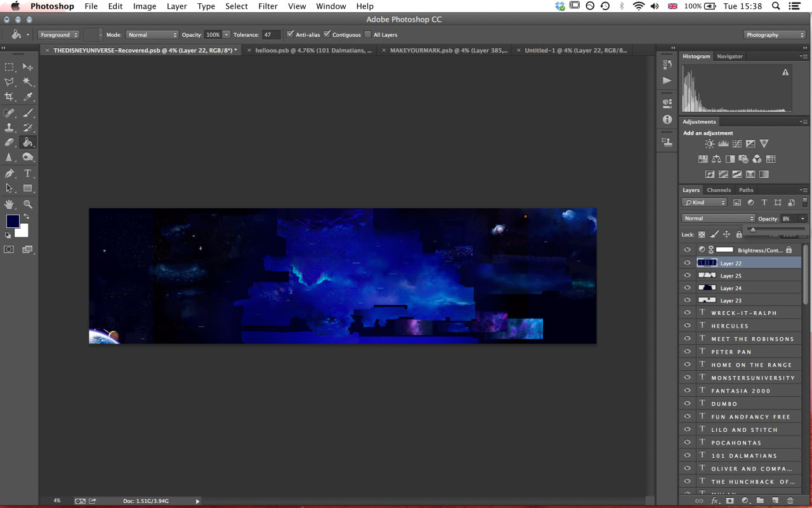Hide the HERCULES text layer
Screen dimensions: 812x508
687,326
